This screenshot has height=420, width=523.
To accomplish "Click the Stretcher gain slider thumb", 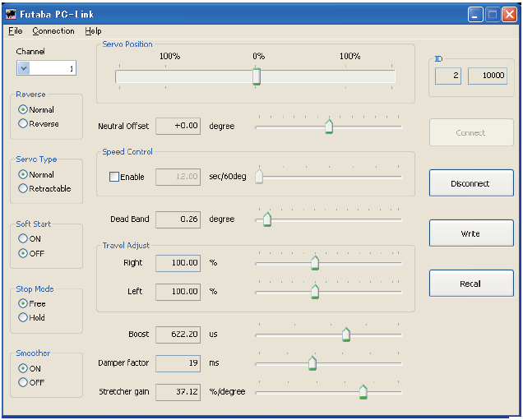I will click(x=363, y=392).
